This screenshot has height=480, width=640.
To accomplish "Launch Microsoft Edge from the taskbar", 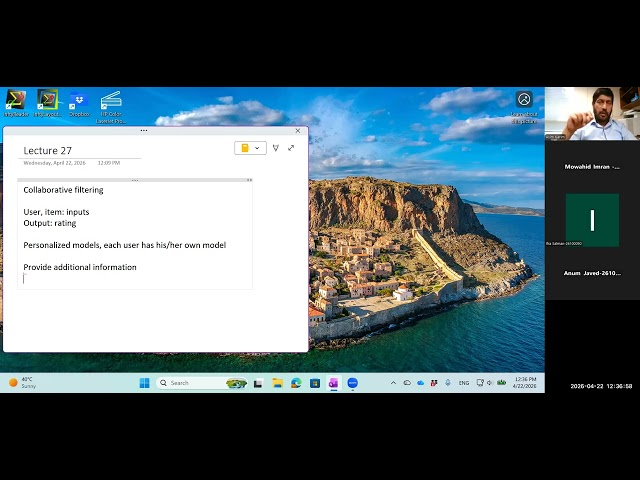I will 296,383.
